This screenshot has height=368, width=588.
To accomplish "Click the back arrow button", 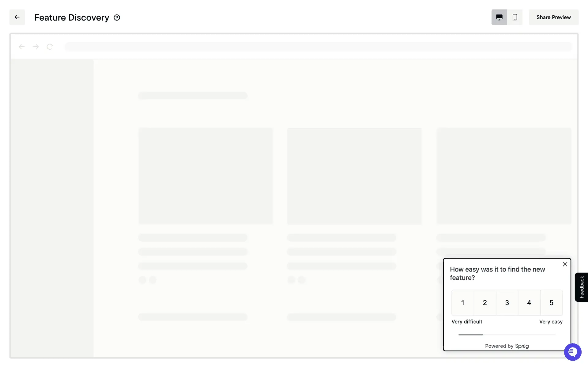I will pos(17,17).
